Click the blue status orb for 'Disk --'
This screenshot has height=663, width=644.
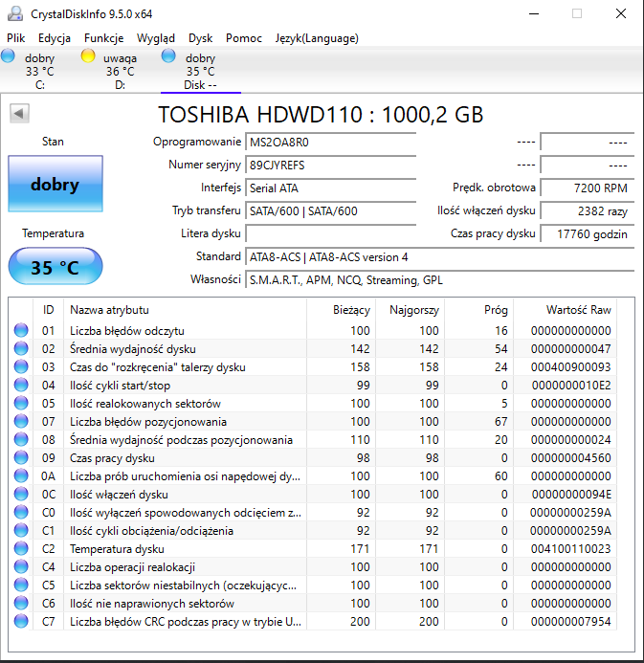(168, 55)
